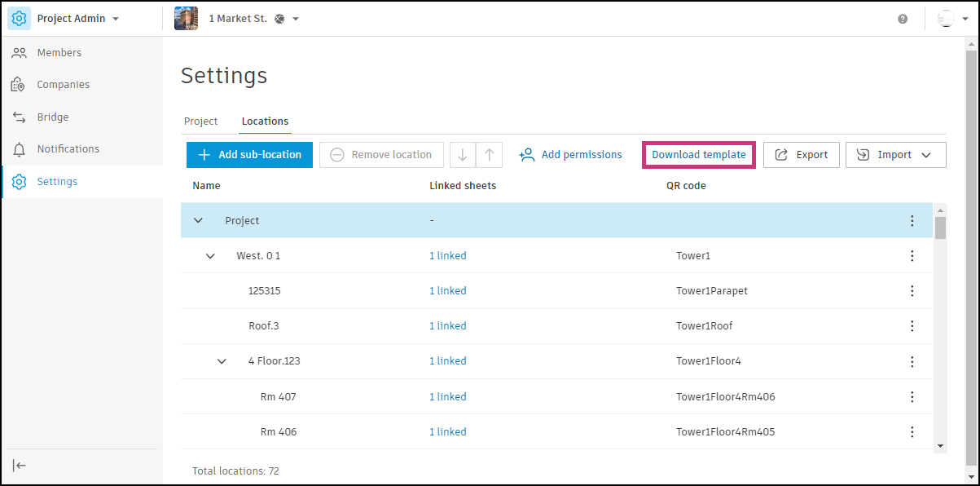Open more options for Project row
This screenshot has width=980, height=486.
tap(912, 221)
